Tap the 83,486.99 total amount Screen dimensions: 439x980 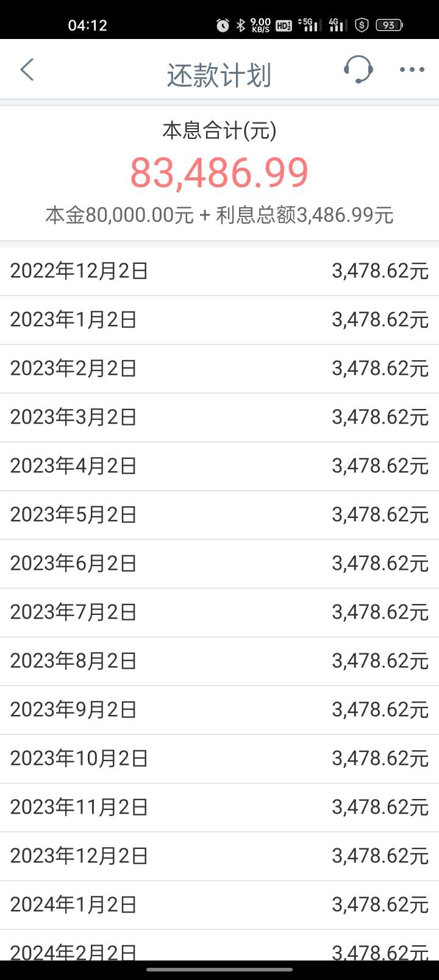(x=220, y=172)
